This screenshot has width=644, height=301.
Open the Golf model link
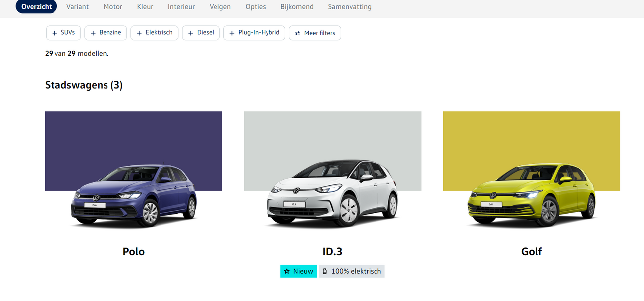click(532, 252)
